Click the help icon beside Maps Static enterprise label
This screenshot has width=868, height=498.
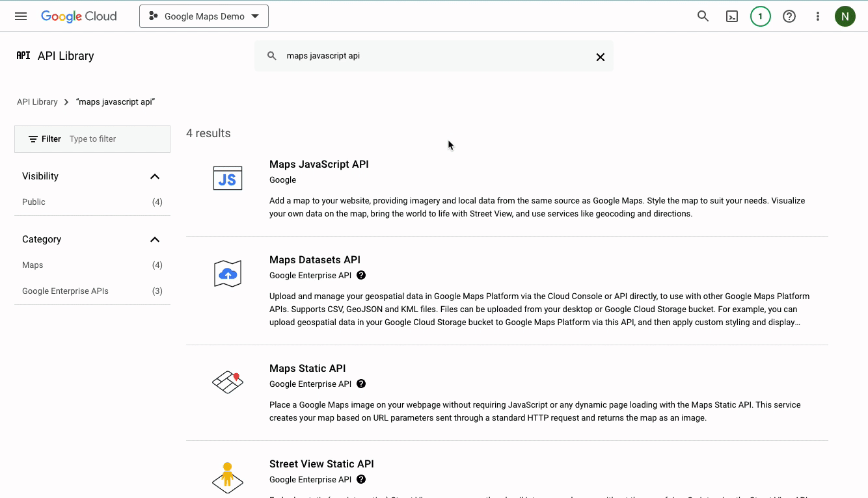361,384
